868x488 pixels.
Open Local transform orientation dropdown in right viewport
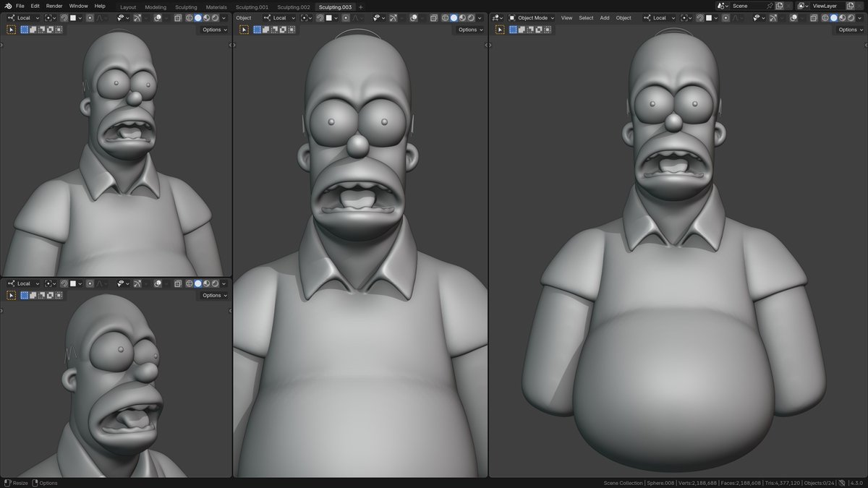(x=660, y=17)
